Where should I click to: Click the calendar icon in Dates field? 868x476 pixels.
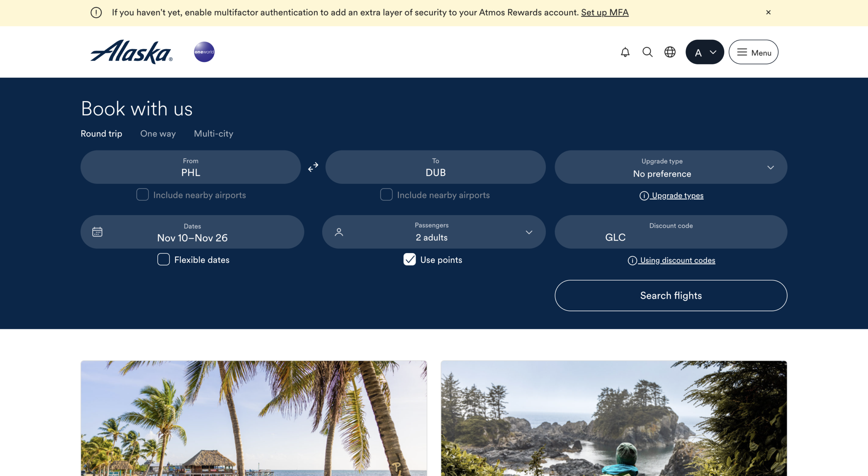point(97,232)
